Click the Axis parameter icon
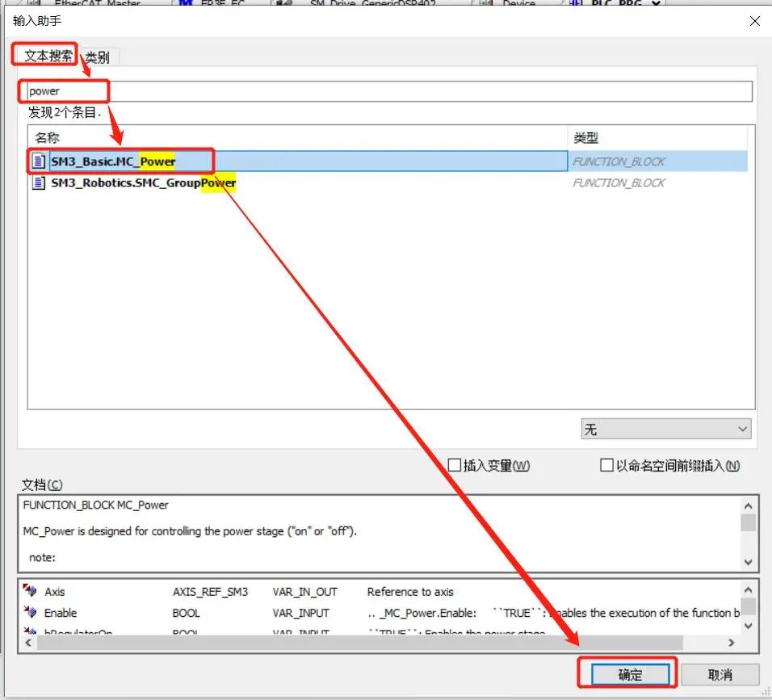This screenshot has width=772, height=700. click(x=30, y=590)
